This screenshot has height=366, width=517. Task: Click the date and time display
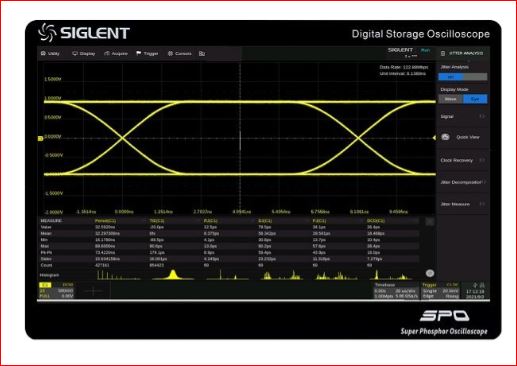(475, 294)
